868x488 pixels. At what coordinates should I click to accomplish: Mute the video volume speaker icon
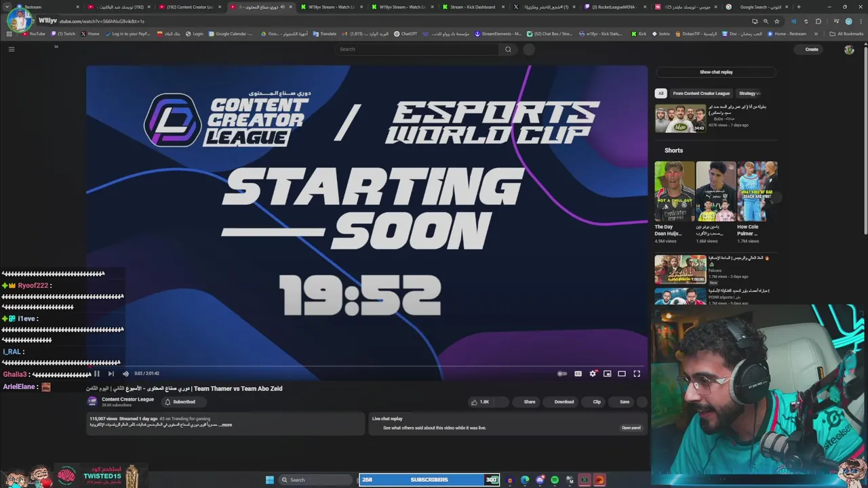coord(125,373)
